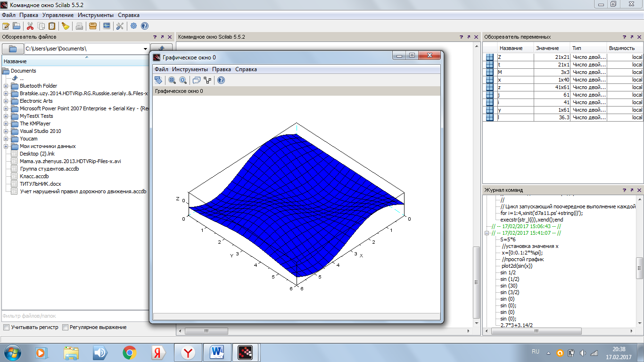
Task: Open Microsoft Word from taskbar
Action: tap(216, 352)
